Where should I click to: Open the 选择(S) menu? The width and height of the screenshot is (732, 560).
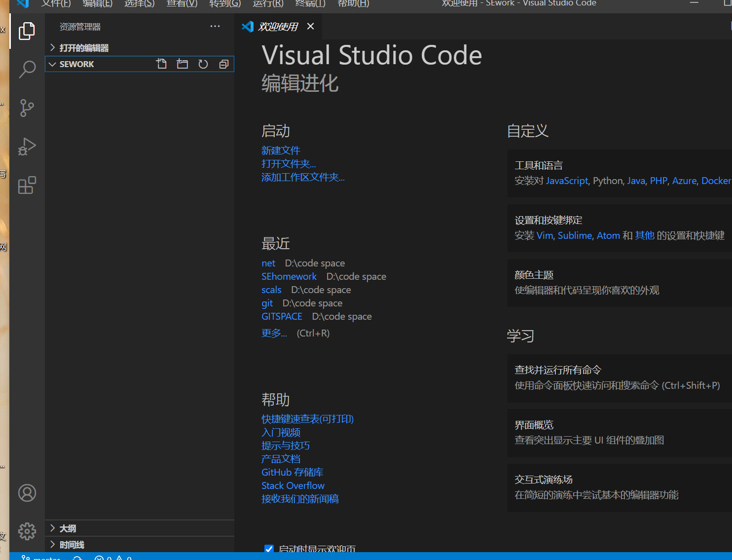coord(140,3)
